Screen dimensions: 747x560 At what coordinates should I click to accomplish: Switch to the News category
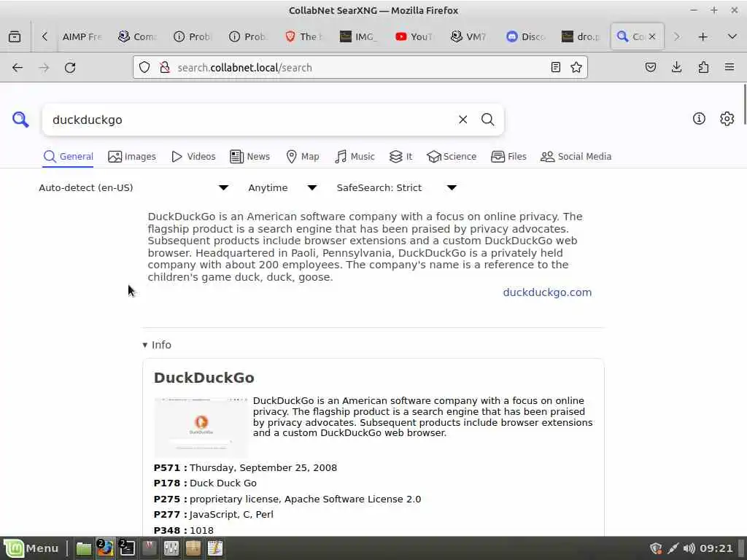pyautogui.click(x=250, y=157)
